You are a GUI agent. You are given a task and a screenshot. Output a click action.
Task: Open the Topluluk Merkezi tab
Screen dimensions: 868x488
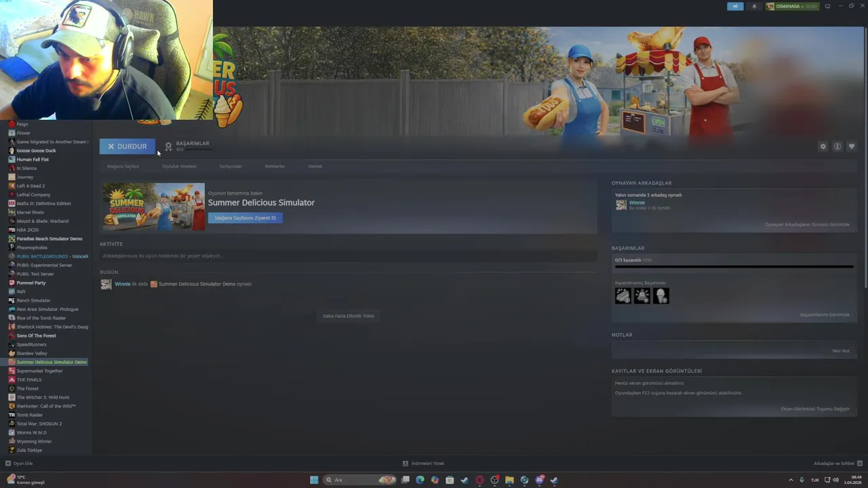[179, 166]
